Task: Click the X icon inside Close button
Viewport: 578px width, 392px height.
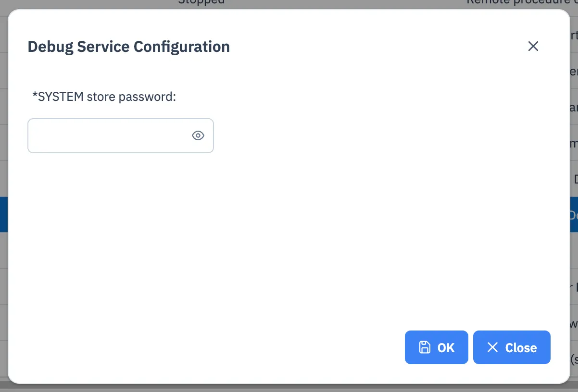Action: tap(492, 347)
